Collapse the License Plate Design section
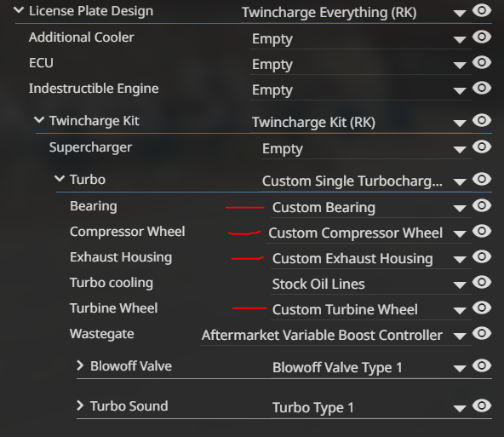 [19, 10]
